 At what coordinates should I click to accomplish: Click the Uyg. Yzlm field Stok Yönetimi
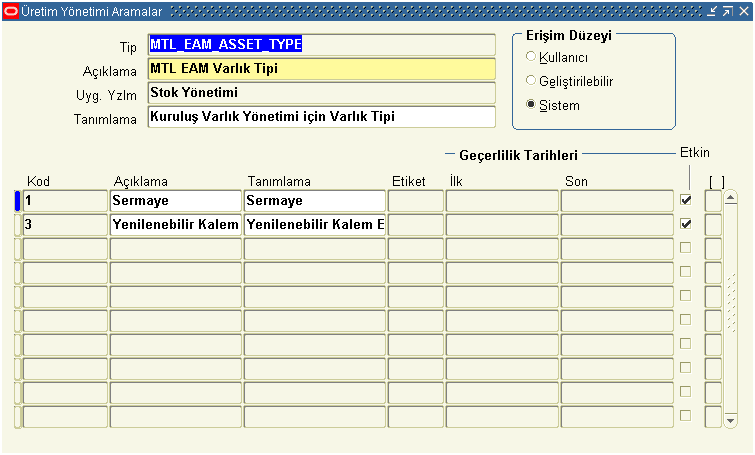[321, 93]
